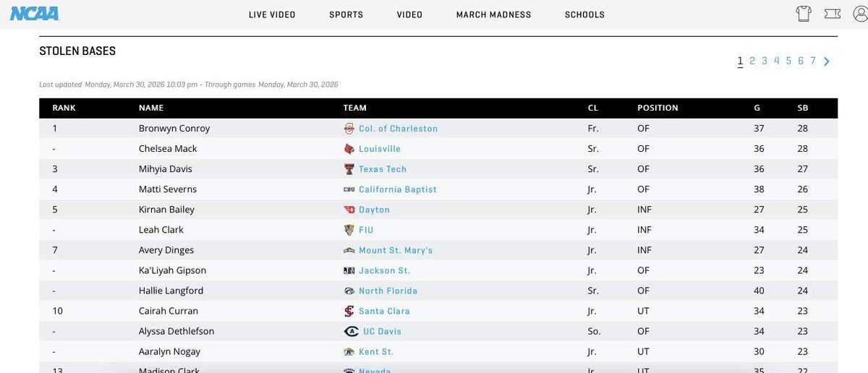868x373 pixels.
Task: Select player name Mihyia Davis
Action: click(x=167, y=169)
